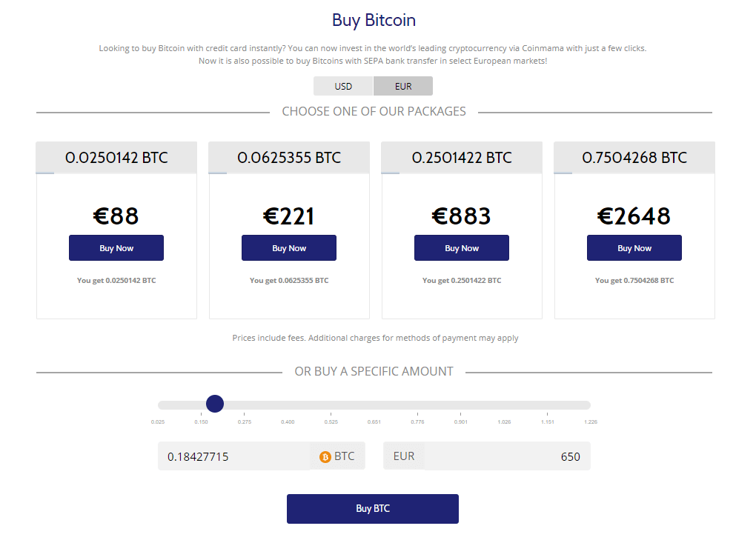
Task: Click the amount slider's round handle
Action: (x=215, y=404)
